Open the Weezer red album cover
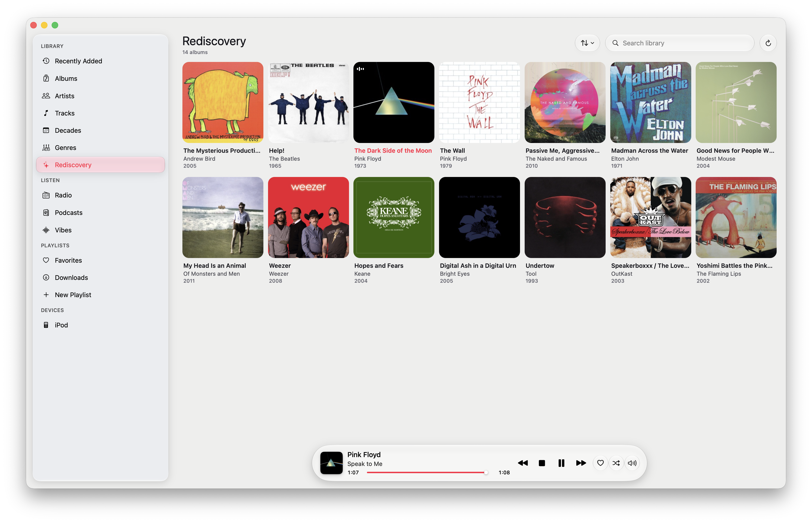Image resolution: width=812 pixels, height=523 pixels. coord(308,217)
